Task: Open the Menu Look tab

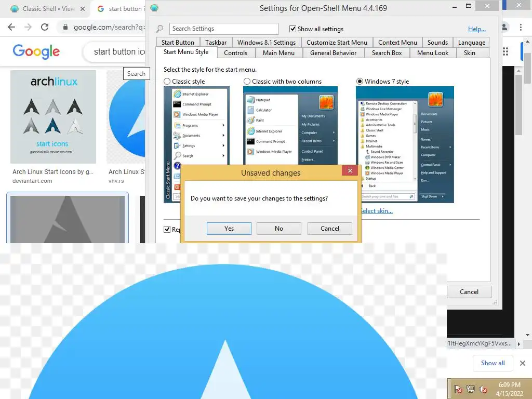Action: click(x=433, y=53)
